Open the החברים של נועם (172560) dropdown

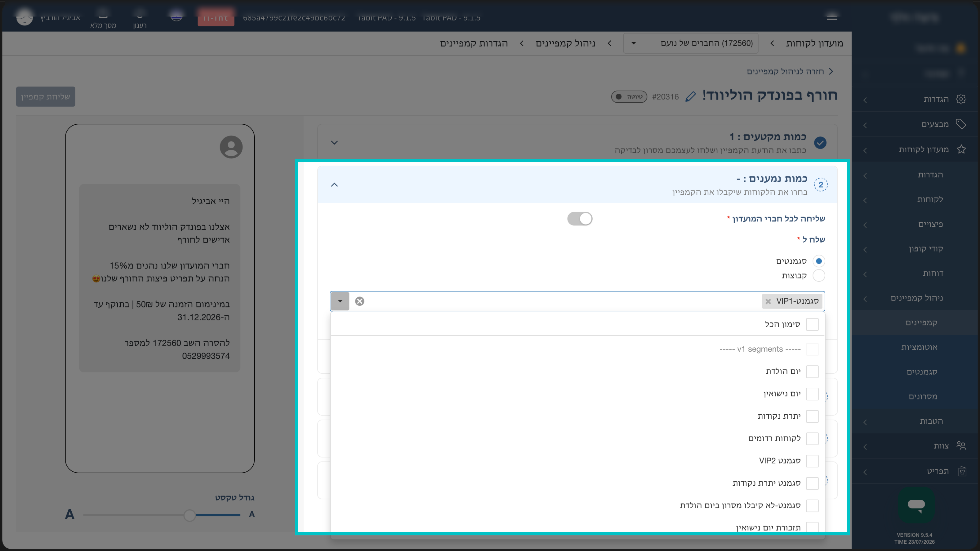click(x=691, y=43)
